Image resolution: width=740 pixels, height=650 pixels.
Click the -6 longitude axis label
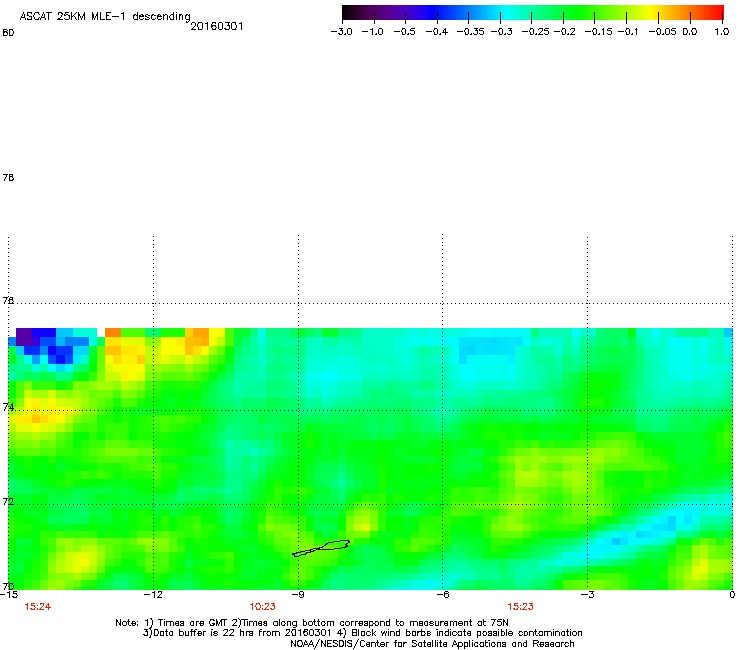pyautogui.click(x=442, y=594)
